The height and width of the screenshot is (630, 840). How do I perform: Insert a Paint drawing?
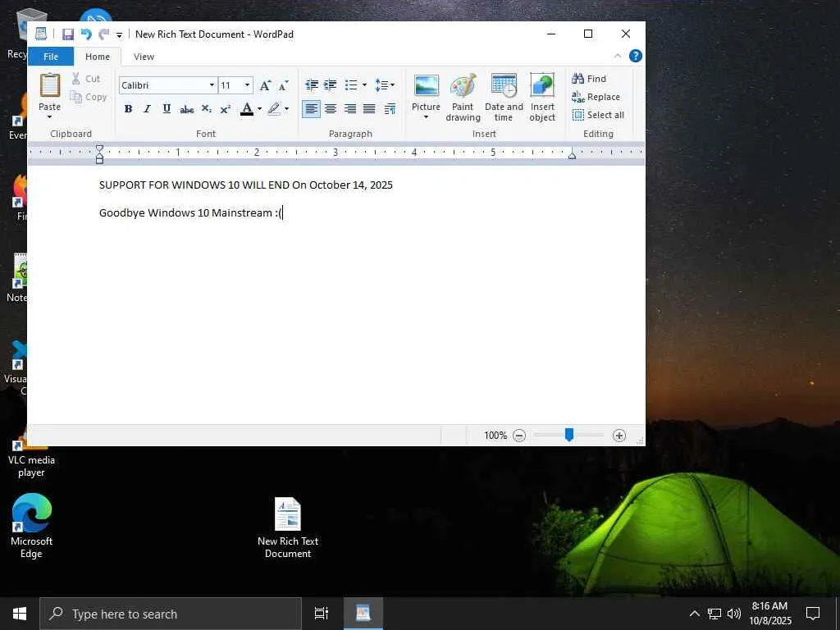463,97
